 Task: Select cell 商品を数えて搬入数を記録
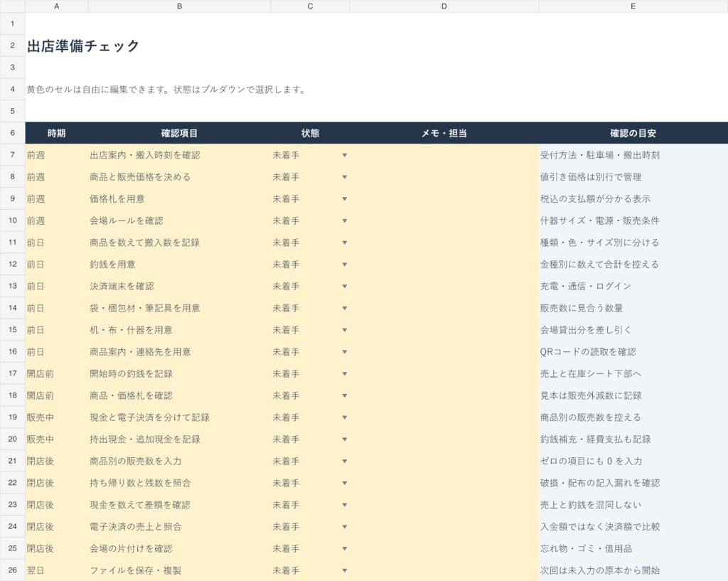pos(179,242)
